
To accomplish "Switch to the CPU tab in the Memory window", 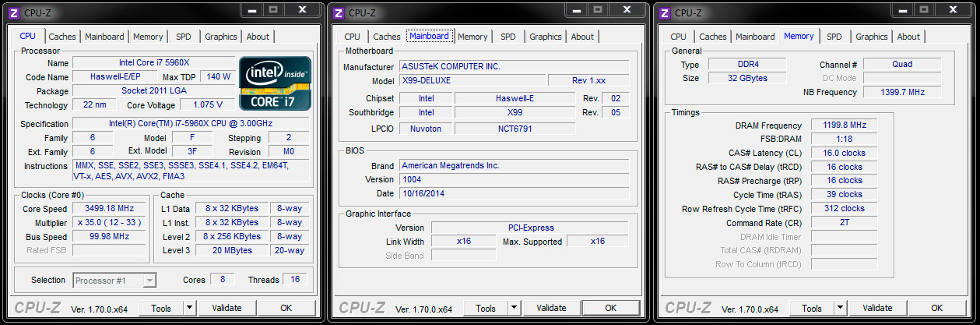I will 678,37.
